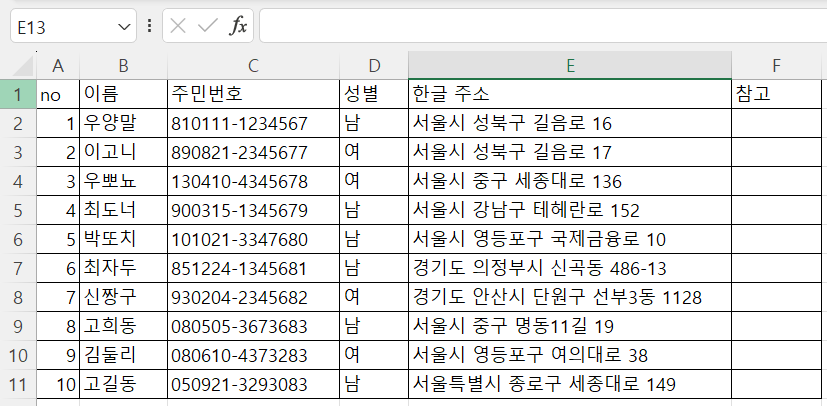The image size is (827, 406).
Task: Select row 2 header
Action: (18, 123)
